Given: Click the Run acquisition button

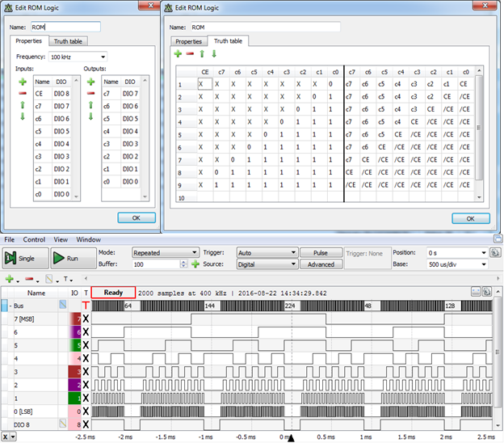Looking at the screenshot, I should (73, 258).
